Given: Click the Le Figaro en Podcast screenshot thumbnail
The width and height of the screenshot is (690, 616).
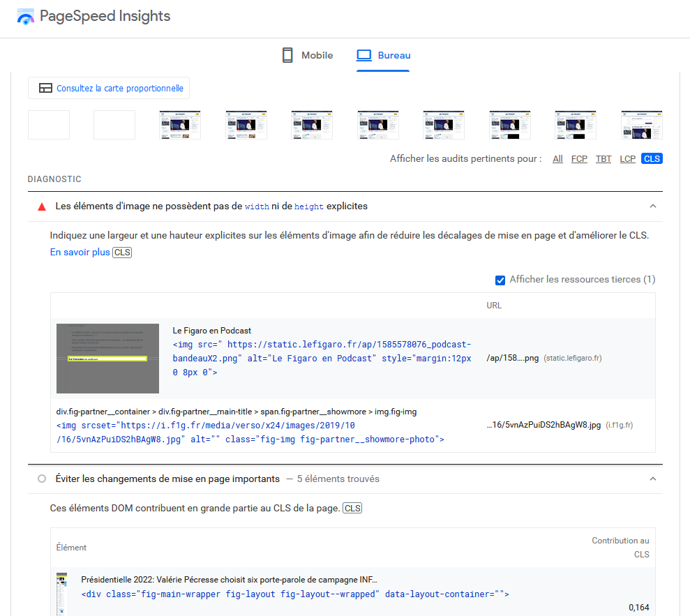Looking at the screenshot, I should point(107,359).
